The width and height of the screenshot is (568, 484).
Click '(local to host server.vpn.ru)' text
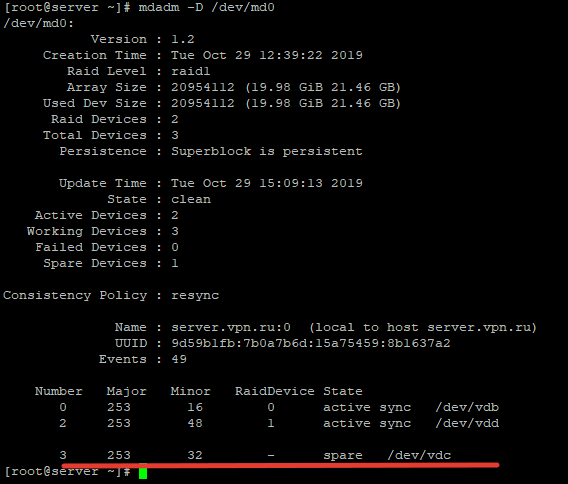[x=423, y=327]
